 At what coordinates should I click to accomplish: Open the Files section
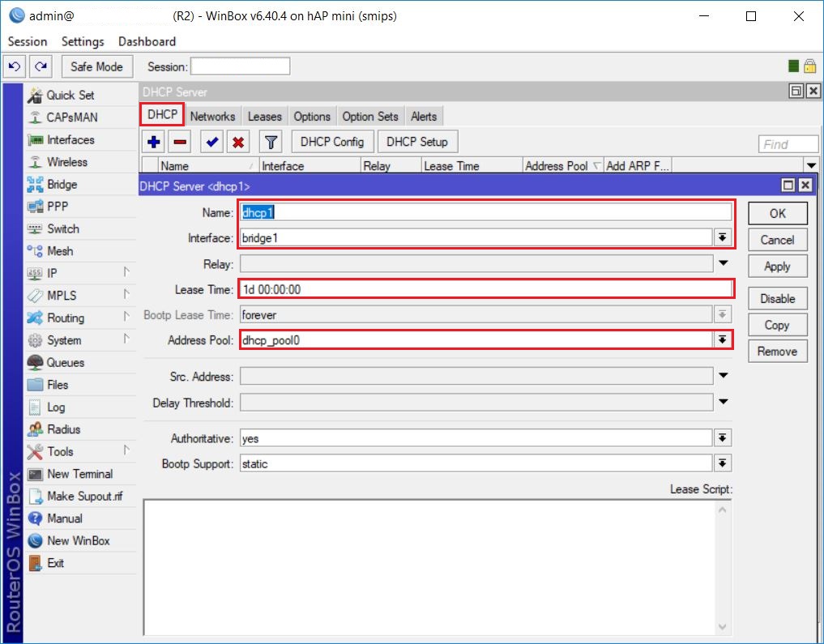(x=58, y=385)
